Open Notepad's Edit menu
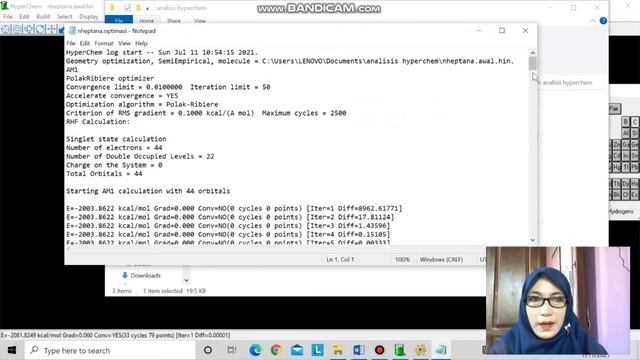The width and height of the screenshot is (640, 360). 84,43
